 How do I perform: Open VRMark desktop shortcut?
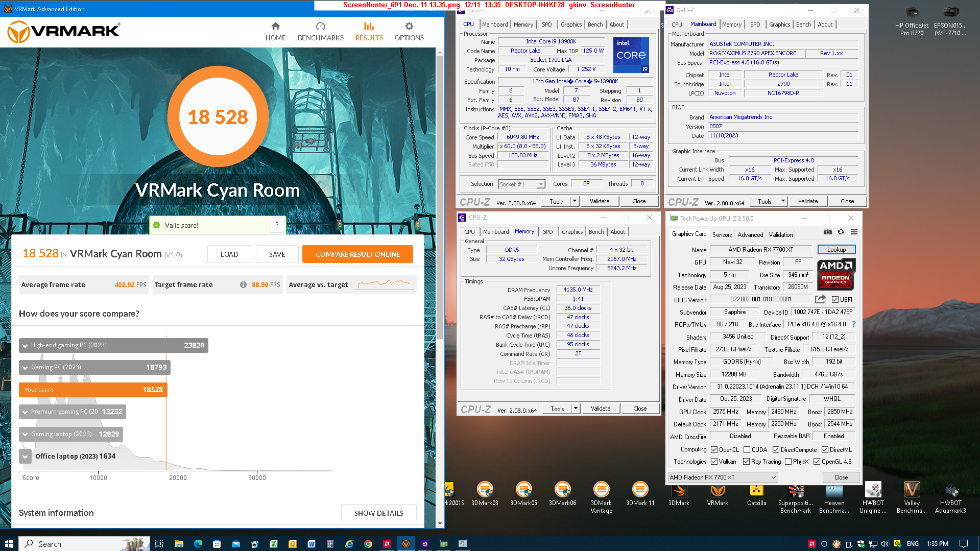pyautogui.click(x=718, y=494)
